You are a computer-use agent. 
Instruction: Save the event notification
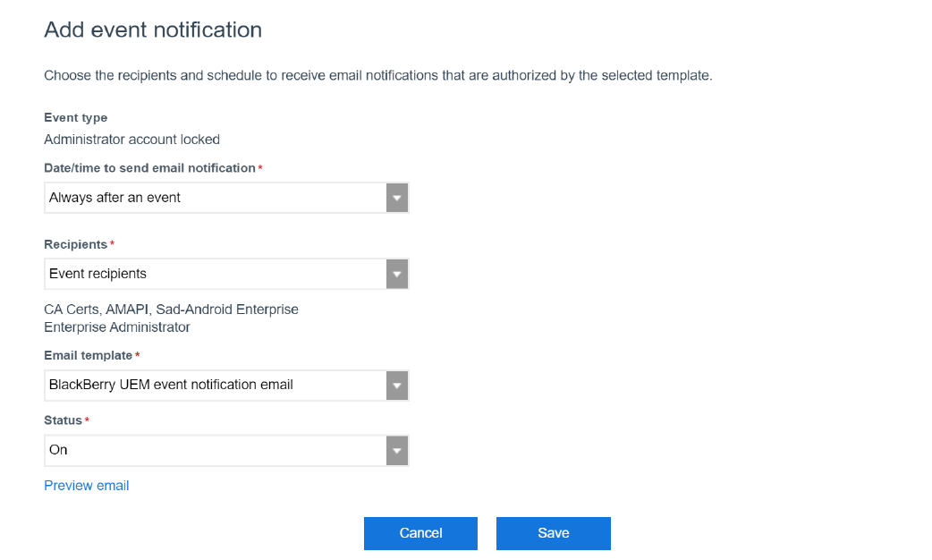click(553, 533)
